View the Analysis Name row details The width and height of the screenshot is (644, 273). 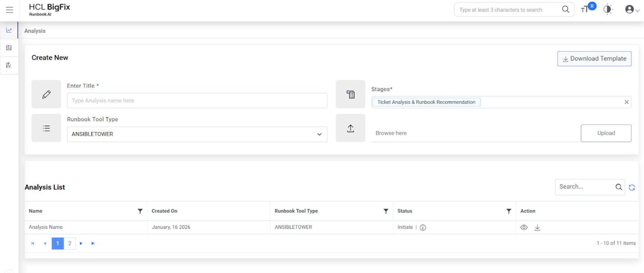click(x=524, y=228)
